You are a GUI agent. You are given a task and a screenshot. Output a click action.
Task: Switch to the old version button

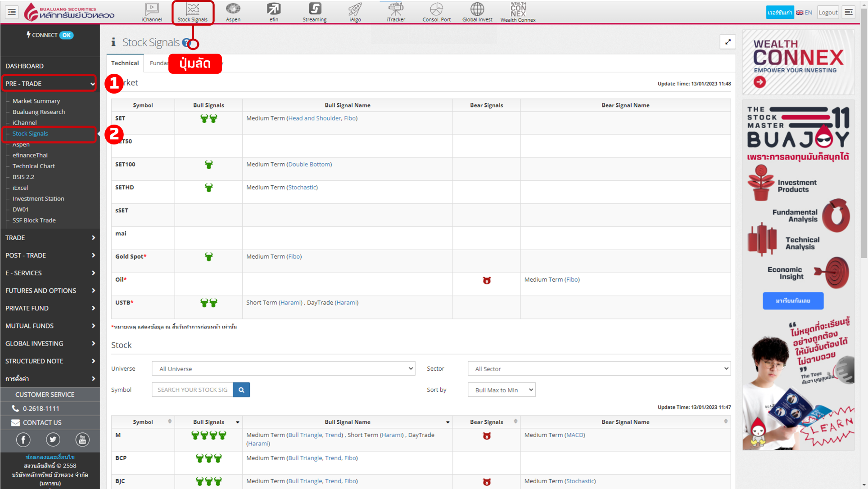pyautogui.click(x=780, y=12)
